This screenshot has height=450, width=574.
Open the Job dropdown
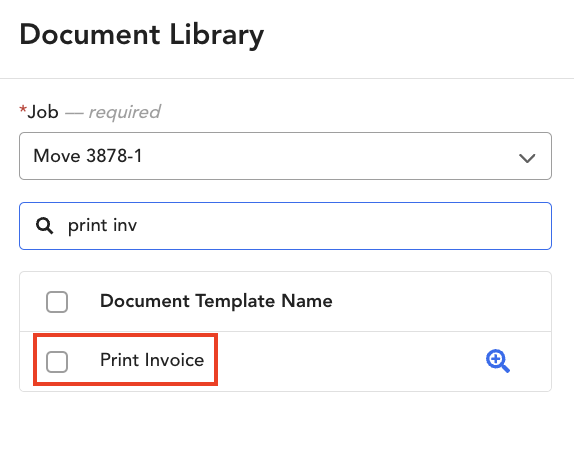pyautogui.click(x=285, y=156)
